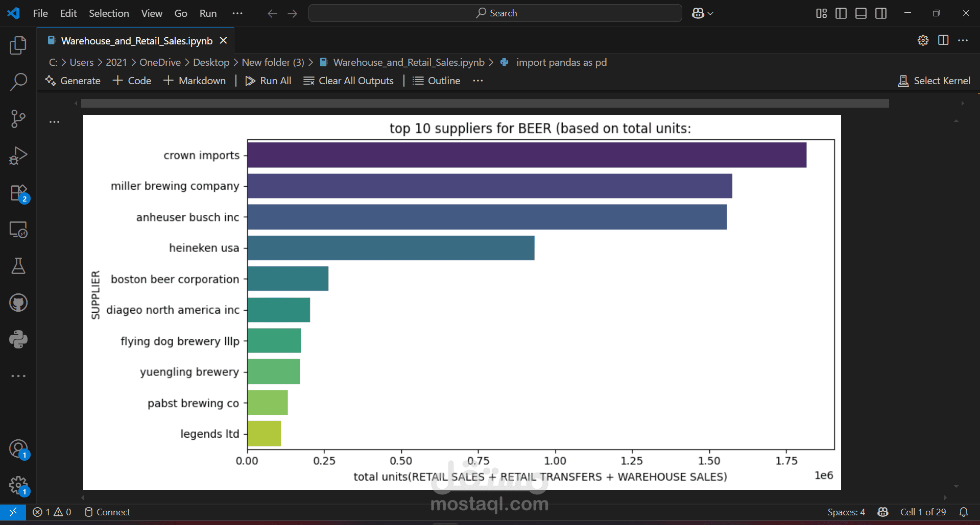
Task: Add a new Code cell
Action: (x=132, y=81)
